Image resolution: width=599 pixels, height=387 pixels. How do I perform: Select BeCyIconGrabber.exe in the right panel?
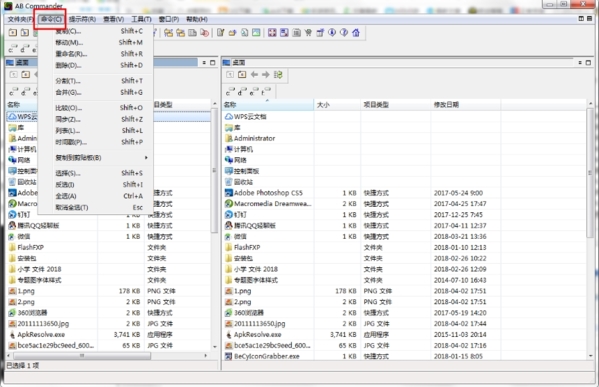pos(267,356)
